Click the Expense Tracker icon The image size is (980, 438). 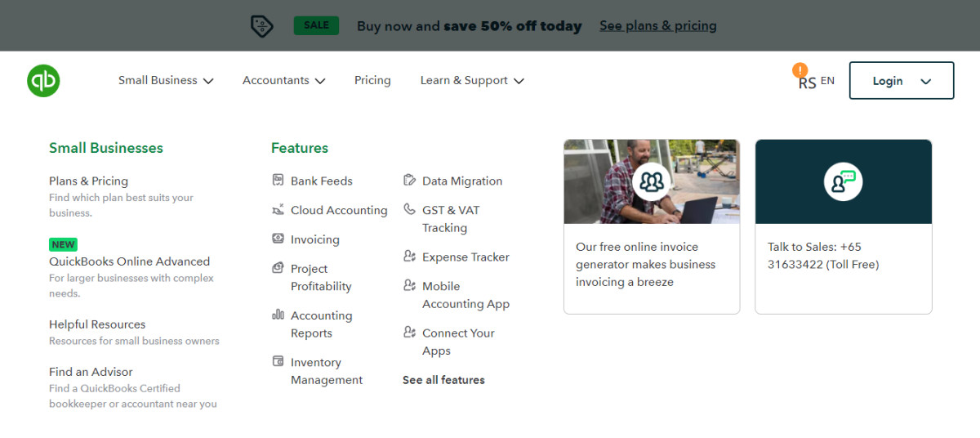point(409,256)
